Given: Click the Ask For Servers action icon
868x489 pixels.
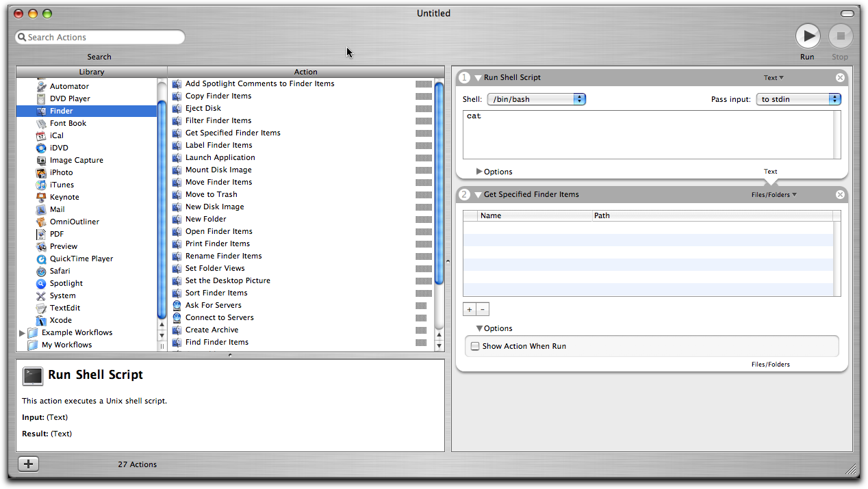Looking at the screenshot, I should point(177,305).
